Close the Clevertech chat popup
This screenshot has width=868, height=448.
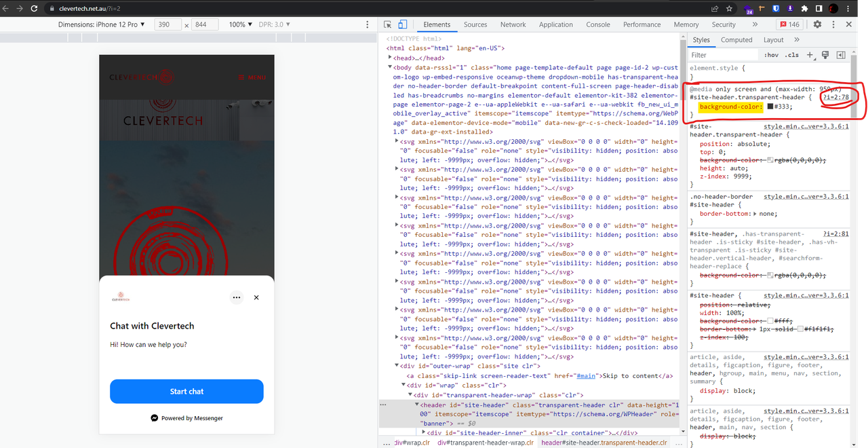coord(256,297)
